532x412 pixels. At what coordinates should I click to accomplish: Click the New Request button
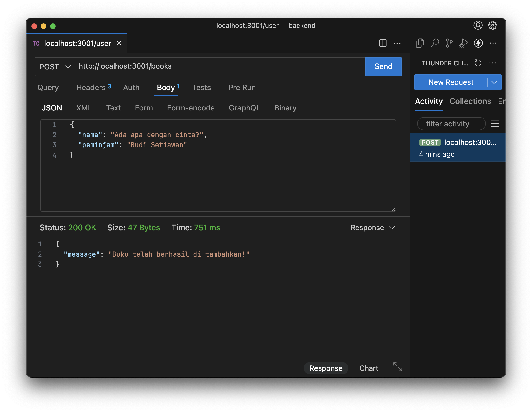click(451, 82)
